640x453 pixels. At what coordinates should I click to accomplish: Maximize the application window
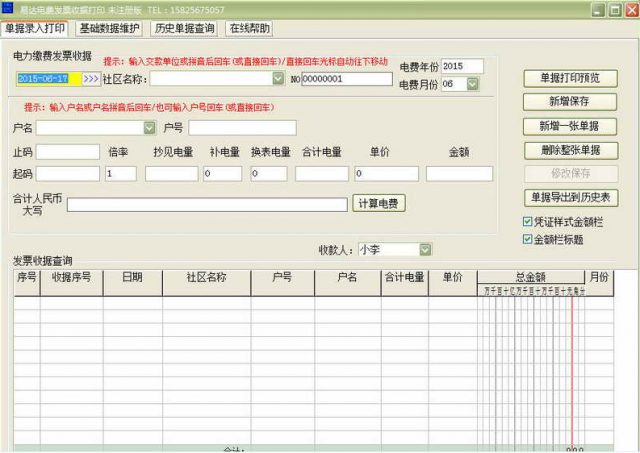(615, 10)
